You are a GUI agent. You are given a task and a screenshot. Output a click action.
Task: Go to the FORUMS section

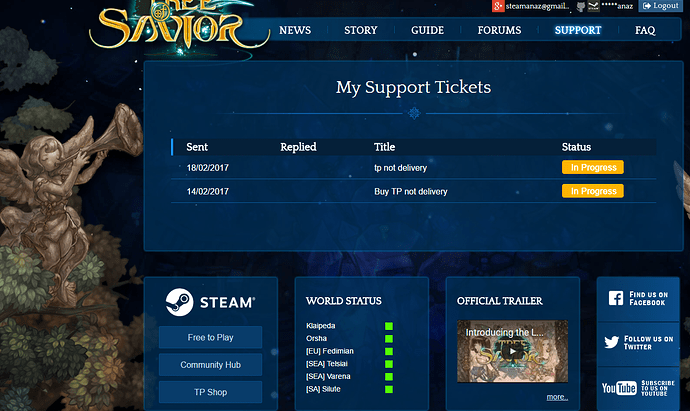point(499,30)
